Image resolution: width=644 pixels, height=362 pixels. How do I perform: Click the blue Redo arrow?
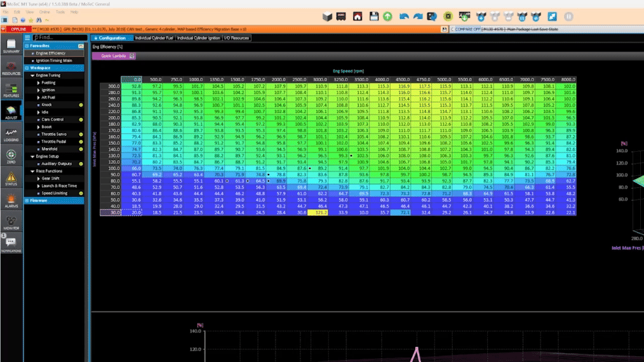[418, 17]
